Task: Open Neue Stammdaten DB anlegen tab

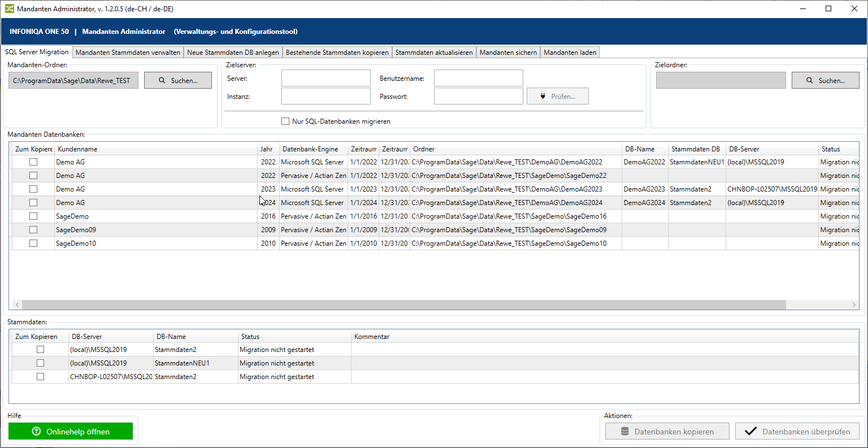Action: [x=233, y=53]
